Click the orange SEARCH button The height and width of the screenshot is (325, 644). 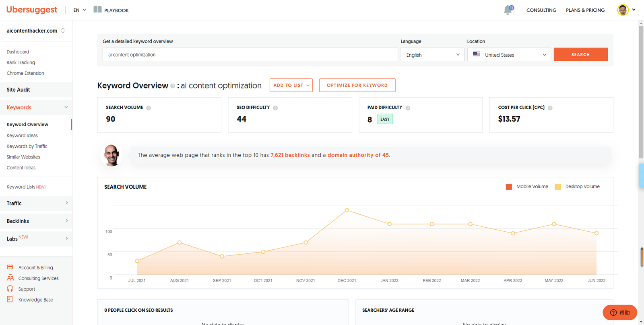point(581,54)
